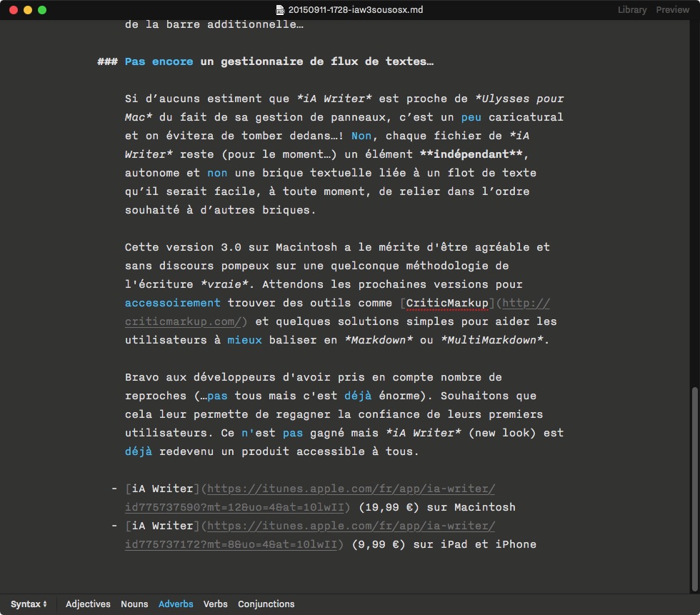
Task: Switch to the Preview pane
Action: point(672,10)
